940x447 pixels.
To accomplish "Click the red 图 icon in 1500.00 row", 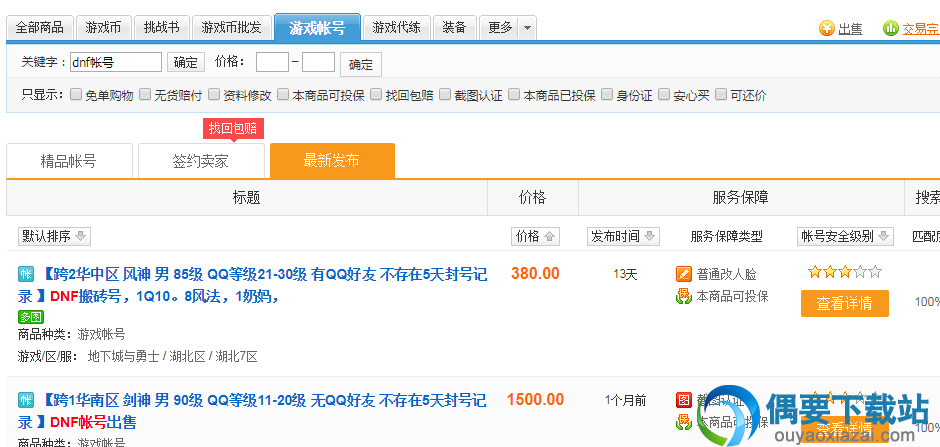I will [x=683, y=400].
